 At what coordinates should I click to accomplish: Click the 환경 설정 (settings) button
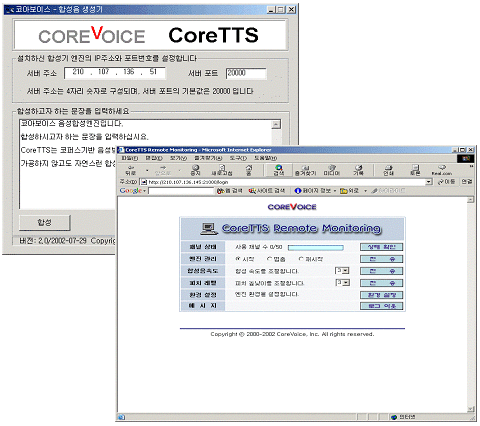[x=382, y=295]
